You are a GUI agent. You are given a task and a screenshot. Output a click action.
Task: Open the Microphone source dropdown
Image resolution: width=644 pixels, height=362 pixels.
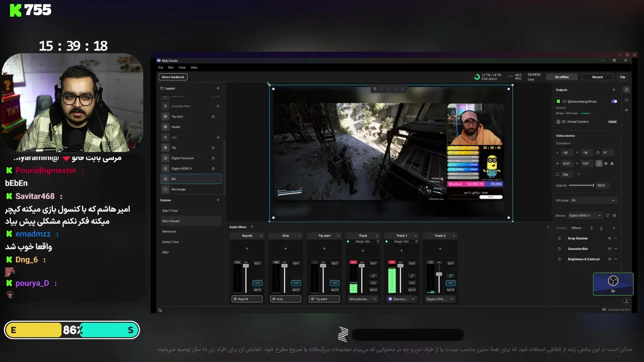363,299
